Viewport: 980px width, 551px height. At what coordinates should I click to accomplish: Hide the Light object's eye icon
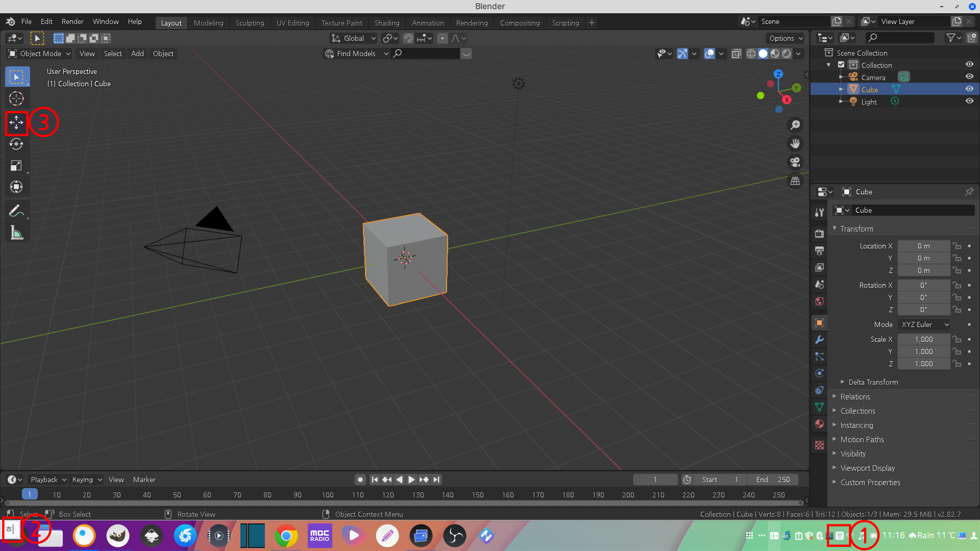click(969, 102)
